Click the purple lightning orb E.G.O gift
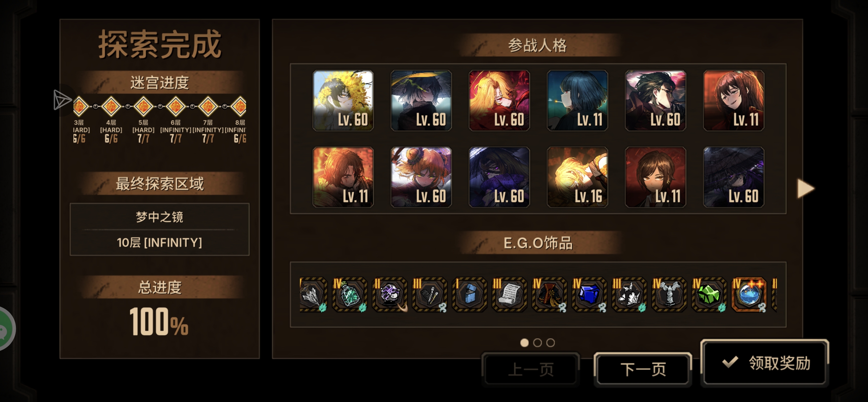Image resolution: width=868 pixels, height=402 pixels. (389, 294)
